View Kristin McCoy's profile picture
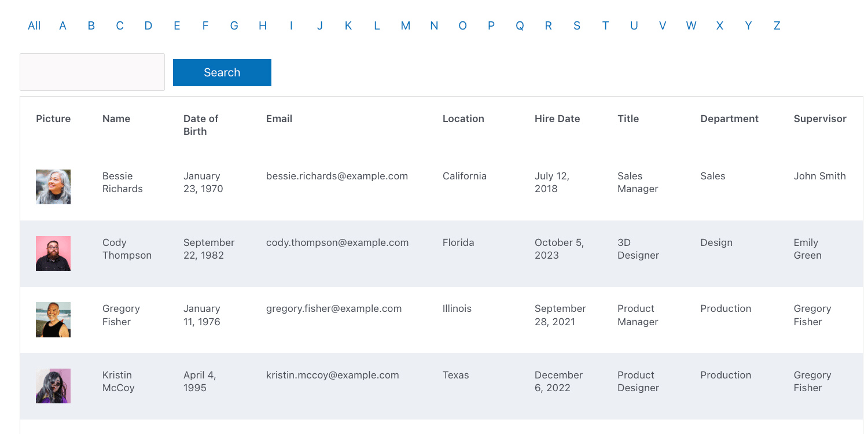Screen dimensions: 868x434 click(53, 385)
